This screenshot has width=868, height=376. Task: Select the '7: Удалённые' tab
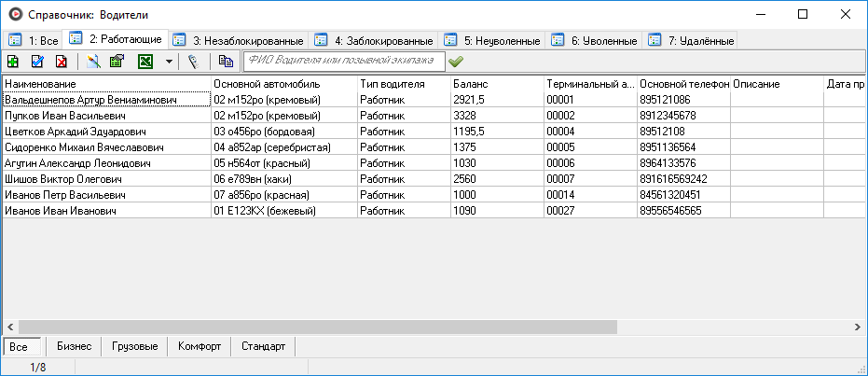click(692, 41)
